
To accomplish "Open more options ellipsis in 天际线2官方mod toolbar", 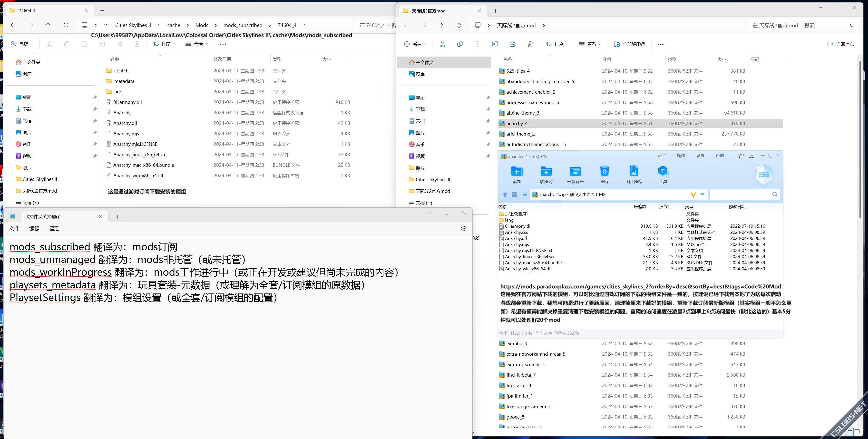I will (x=660, y=44).
